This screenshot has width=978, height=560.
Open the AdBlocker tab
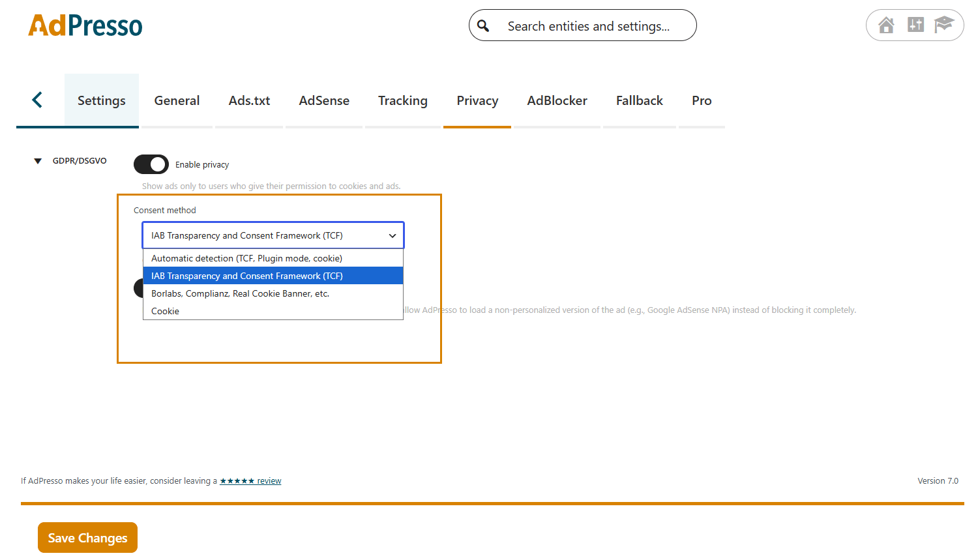pos(557,100)
